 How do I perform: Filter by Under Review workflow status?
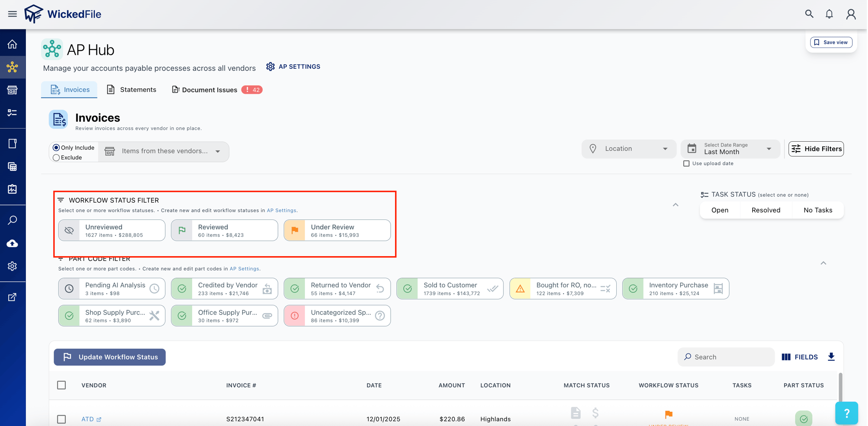(x=337, y=230)
